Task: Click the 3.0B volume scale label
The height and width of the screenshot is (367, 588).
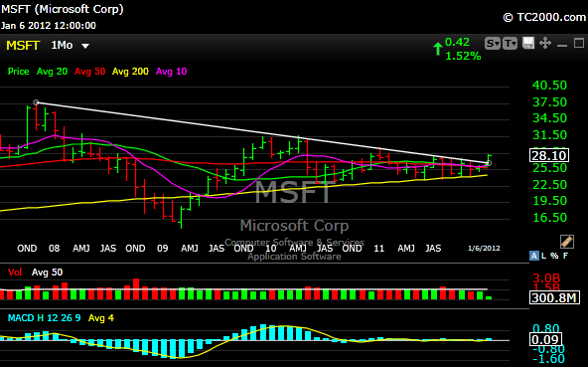Action: pos(546,278)
